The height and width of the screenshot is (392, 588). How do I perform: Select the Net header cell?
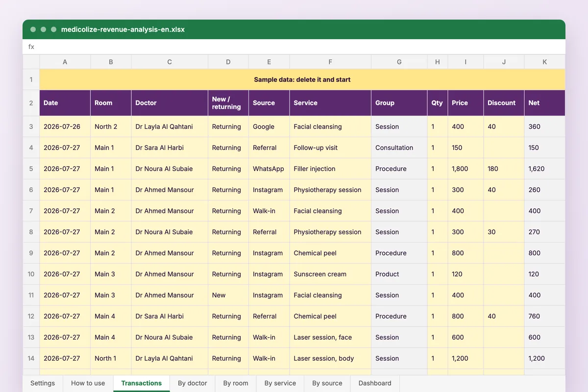pos(545,103)
